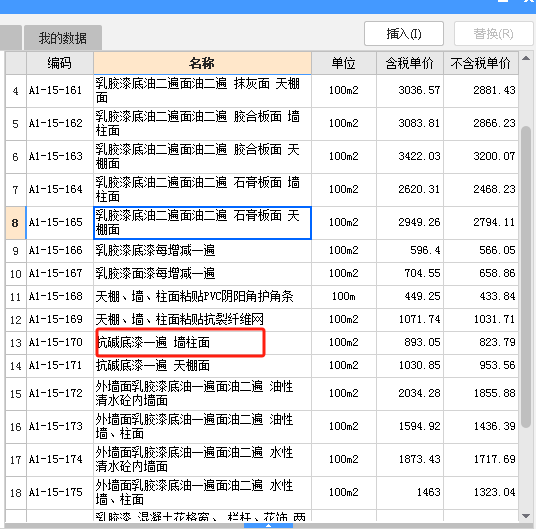Click the 编码 column header
The height and width of the screenshot is (529, 536).
[x=60, y=63]
